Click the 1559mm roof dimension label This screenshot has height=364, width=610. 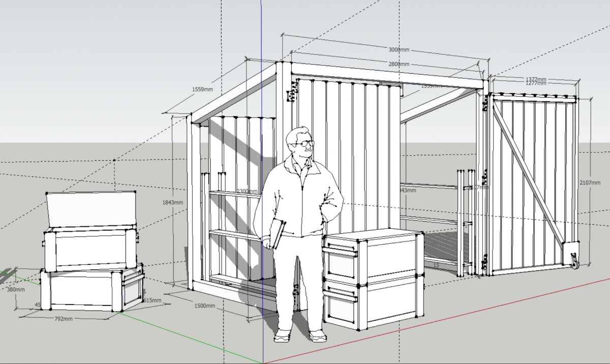point(202,89)
